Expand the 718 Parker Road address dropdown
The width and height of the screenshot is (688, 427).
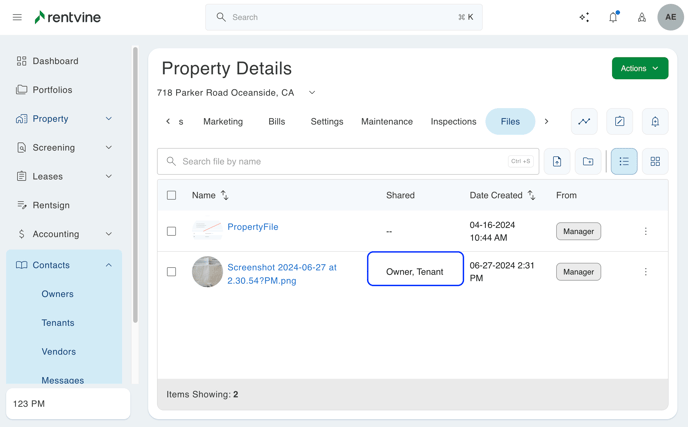click(x=312, y=93)
